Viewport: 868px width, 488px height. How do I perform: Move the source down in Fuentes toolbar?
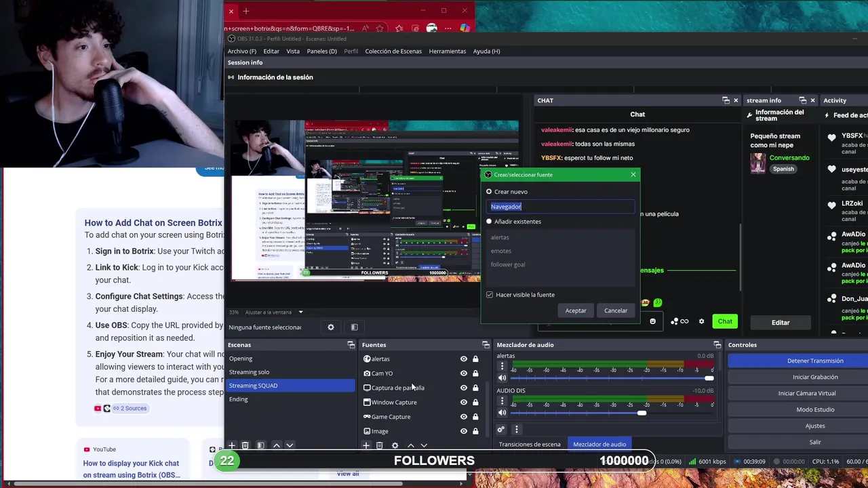click(x=424, y=445)
